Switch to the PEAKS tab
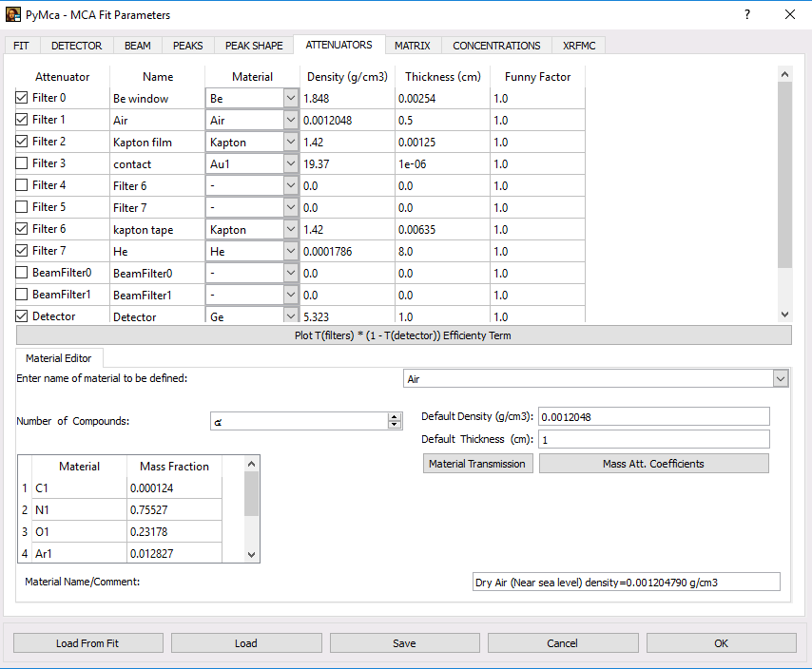 [188, 46]
